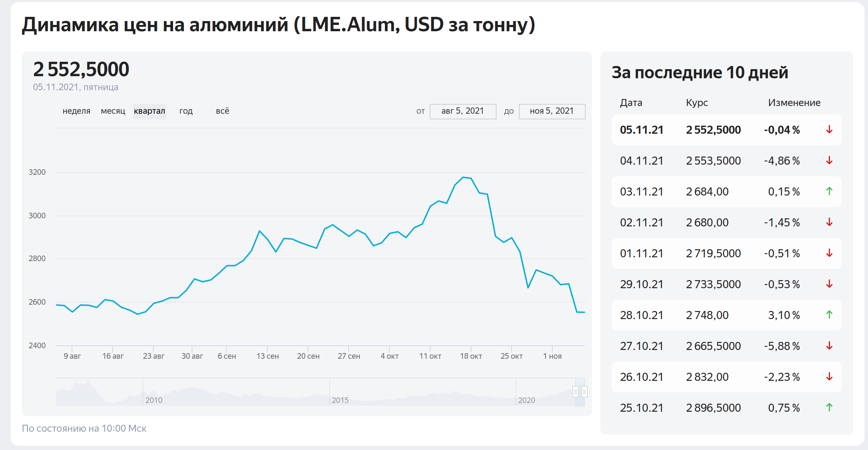
Task: Show the всё full history period
Action: [x=223, y=111]
